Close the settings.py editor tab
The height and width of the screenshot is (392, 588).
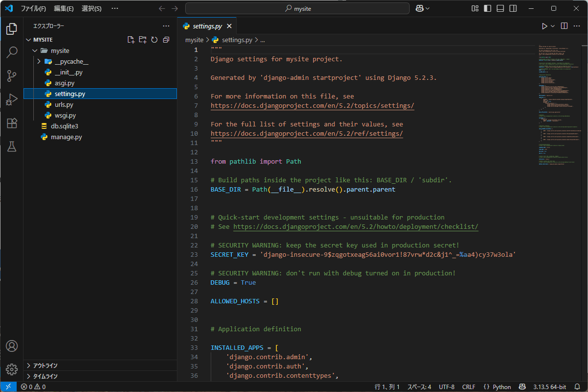point(229,26)
